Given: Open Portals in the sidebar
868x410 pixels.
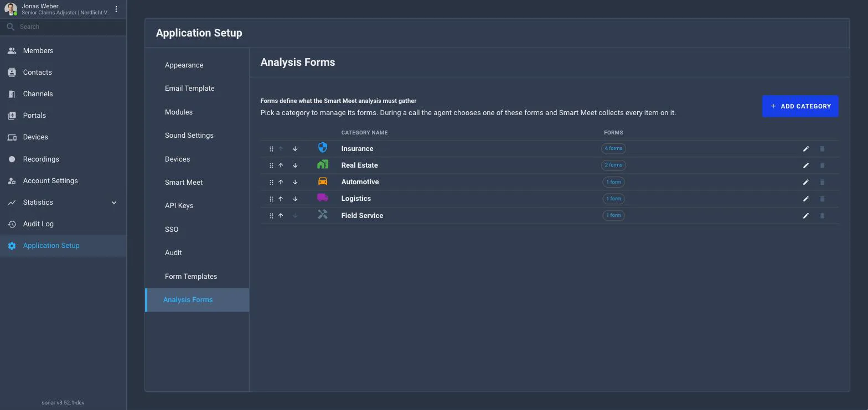Looking at the screenshot, I should click(x=63, y=116).
